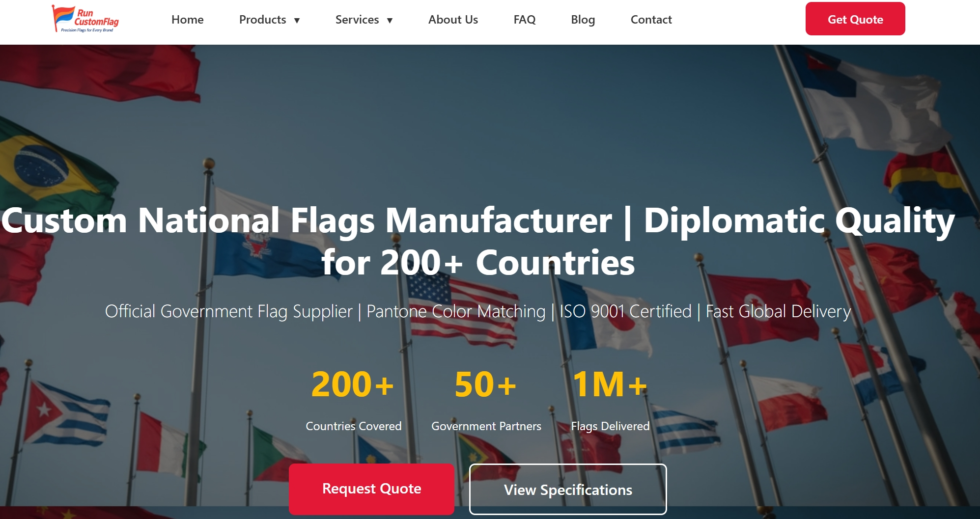Click the Run CustomFlag logo
The image size is (980, 519).
point(84,19)
